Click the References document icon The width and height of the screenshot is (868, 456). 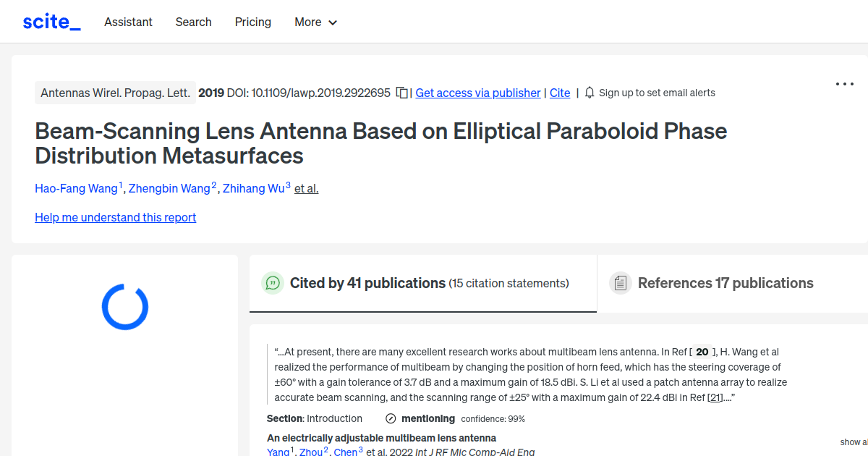[x=620, y=283]
